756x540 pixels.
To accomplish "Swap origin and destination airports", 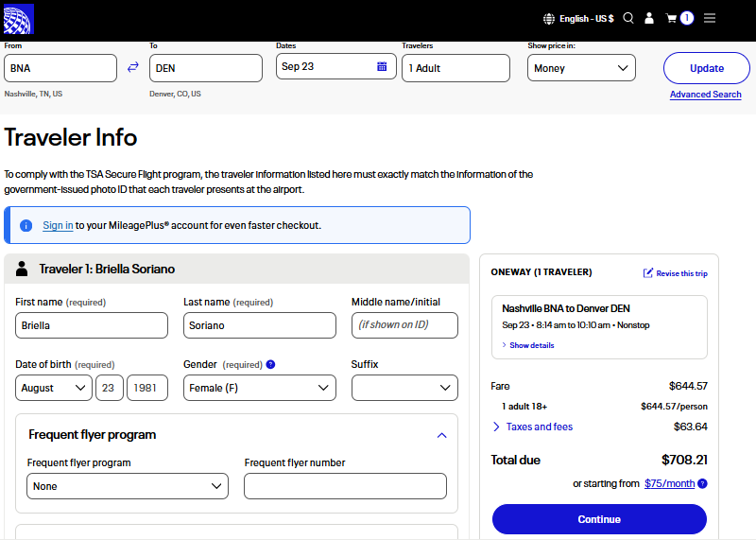I will point(132,67).
